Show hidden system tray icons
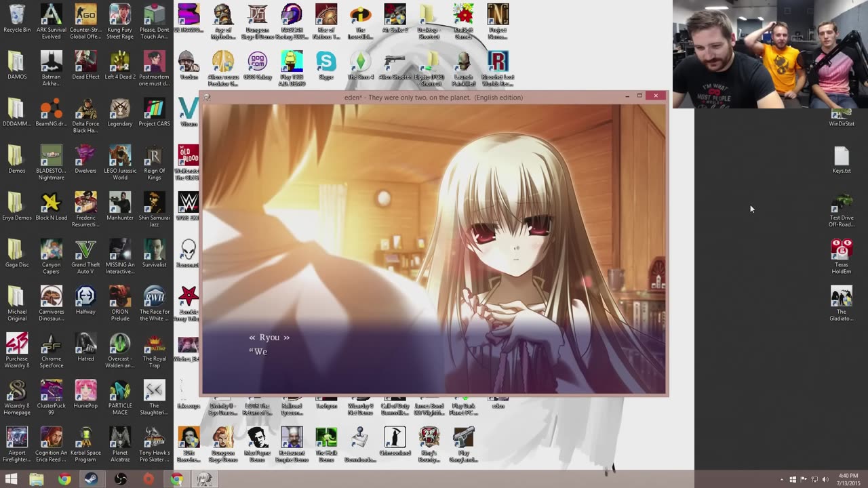 (x=782, y=480)
